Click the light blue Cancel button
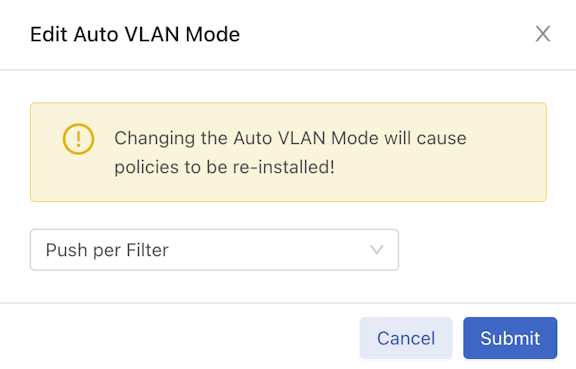Image resolution: width=576 pixels, height=369 pixels. 406,338
